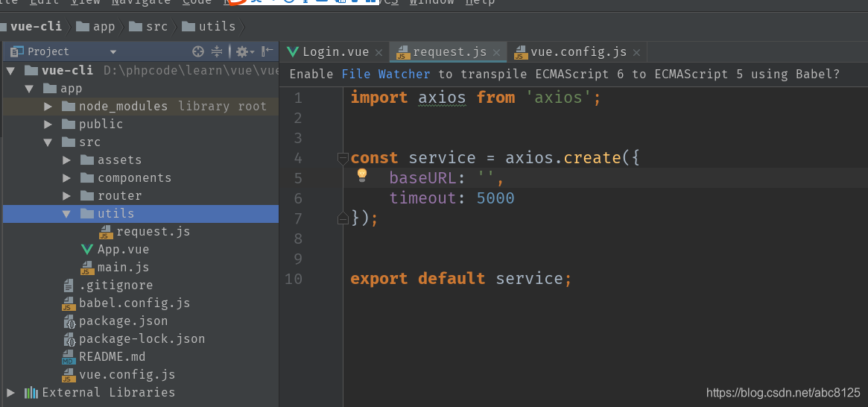
Task: Collapse the app folder in tree
Action: click(29, 89)
